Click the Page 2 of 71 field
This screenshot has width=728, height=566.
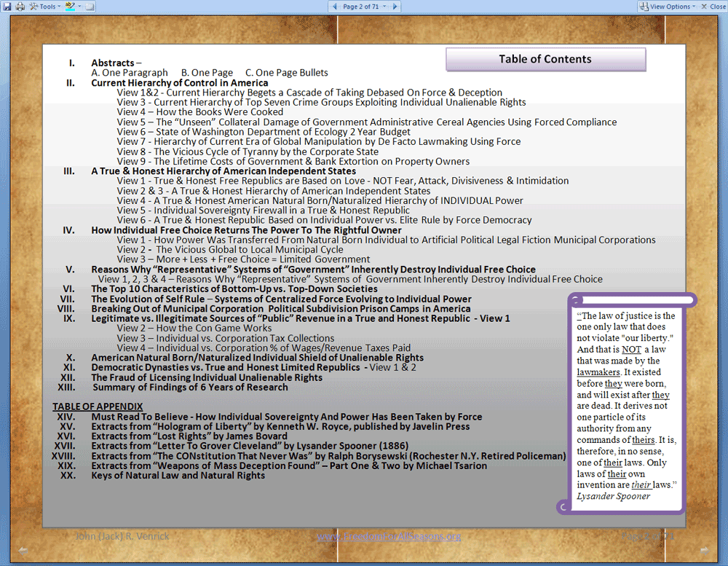tap(360, 6)
